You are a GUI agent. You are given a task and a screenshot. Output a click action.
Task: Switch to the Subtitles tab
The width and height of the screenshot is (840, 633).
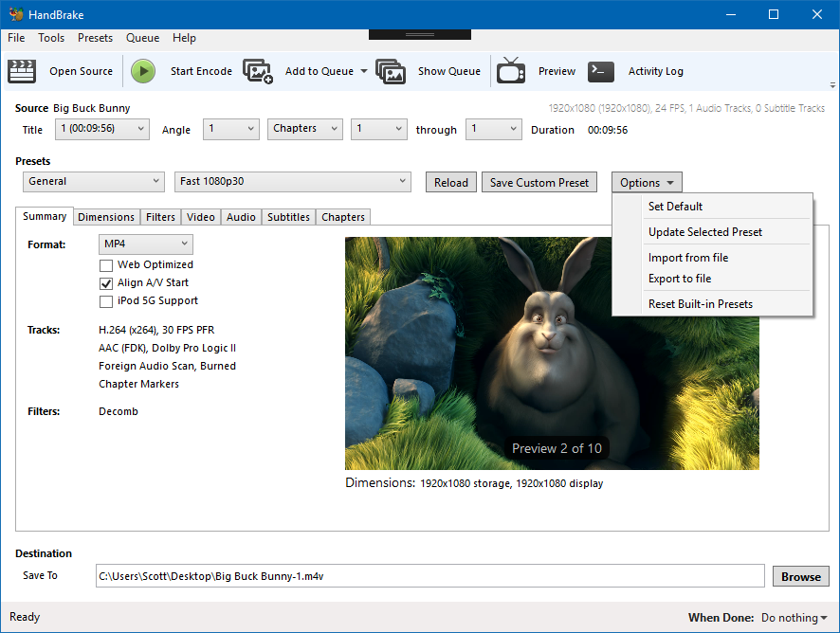click(x=288, y=217)
